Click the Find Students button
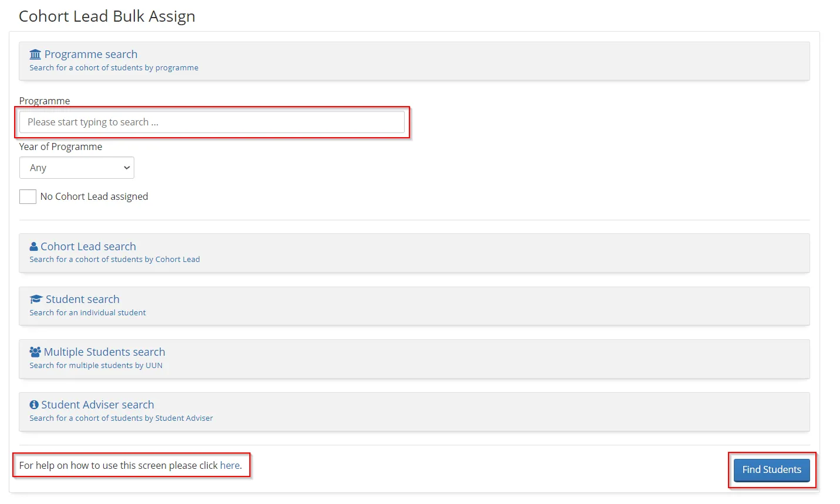Viewport: 840px width, 504px height. (x=771, y=469)
